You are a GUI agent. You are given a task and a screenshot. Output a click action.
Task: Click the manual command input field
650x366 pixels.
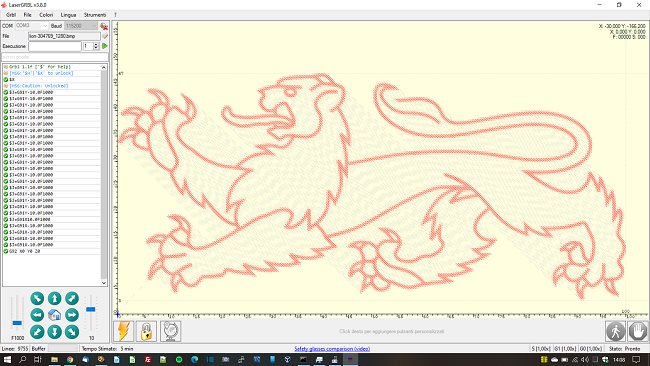[55, 57]
